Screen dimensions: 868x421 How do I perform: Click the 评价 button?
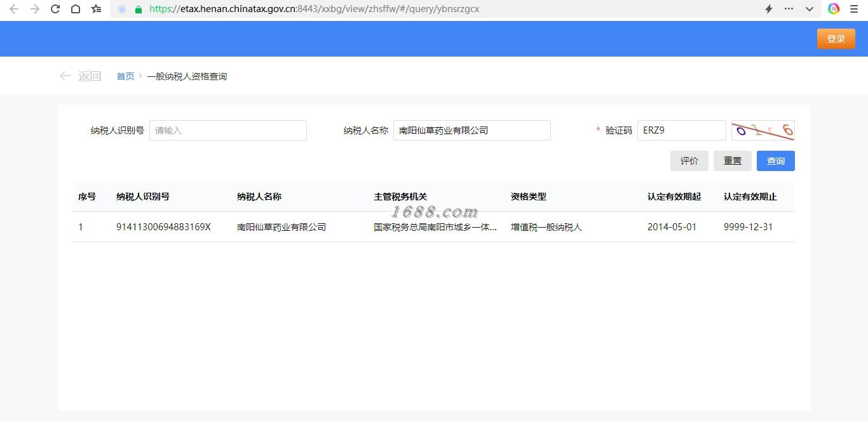point(689,161)
